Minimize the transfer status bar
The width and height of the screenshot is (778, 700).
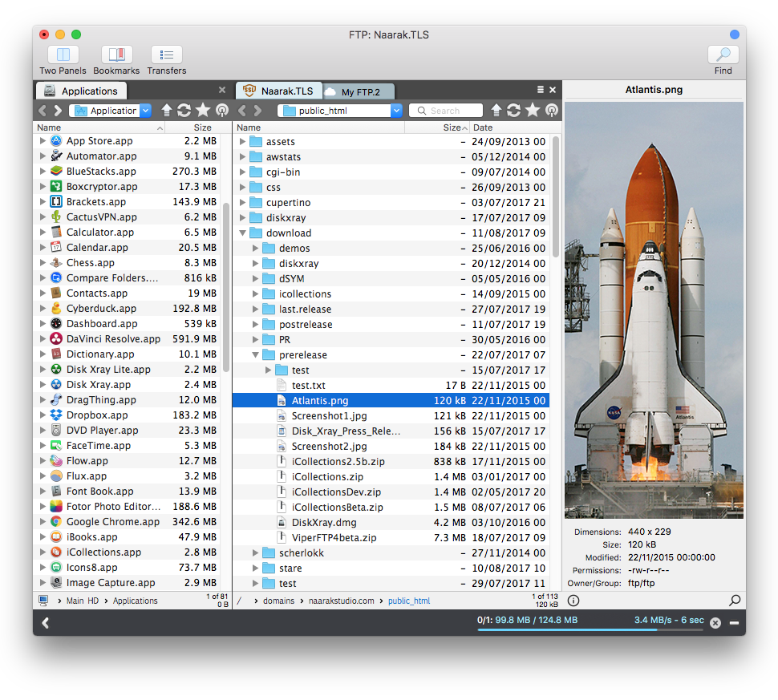click(x=735, y=622)
